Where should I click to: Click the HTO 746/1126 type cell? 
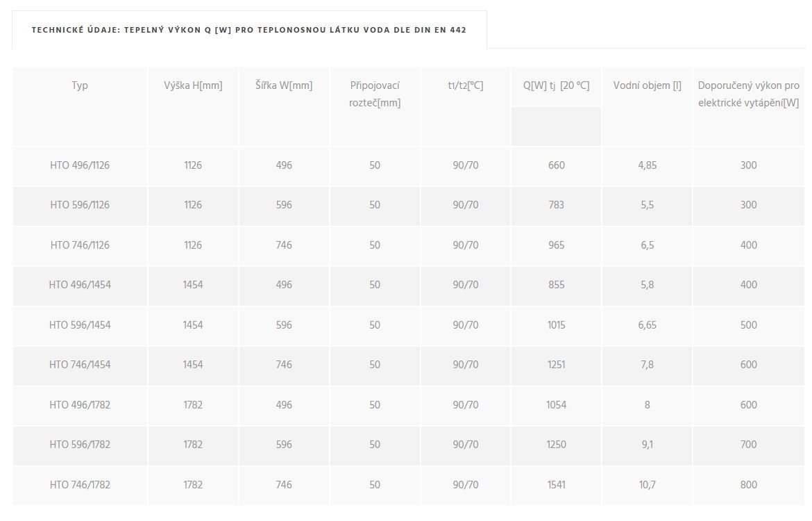(80, 245)
